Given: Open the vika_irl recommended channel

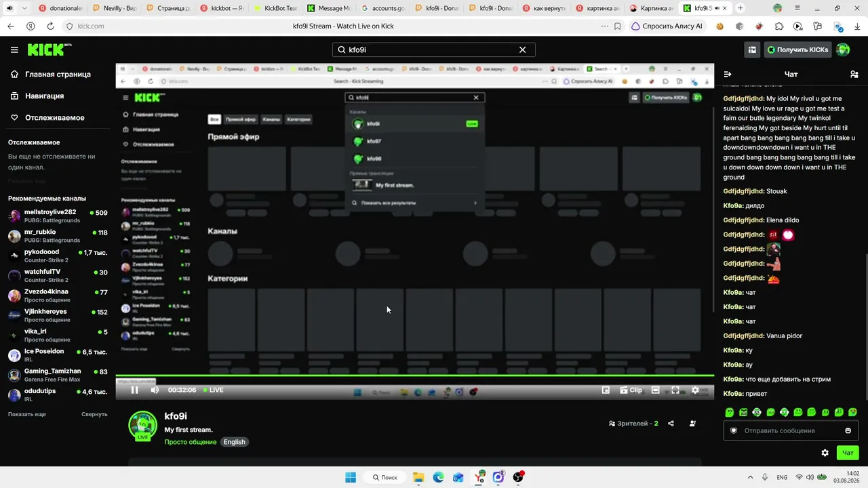Looking at the screenshot, I should pos(58,335).
